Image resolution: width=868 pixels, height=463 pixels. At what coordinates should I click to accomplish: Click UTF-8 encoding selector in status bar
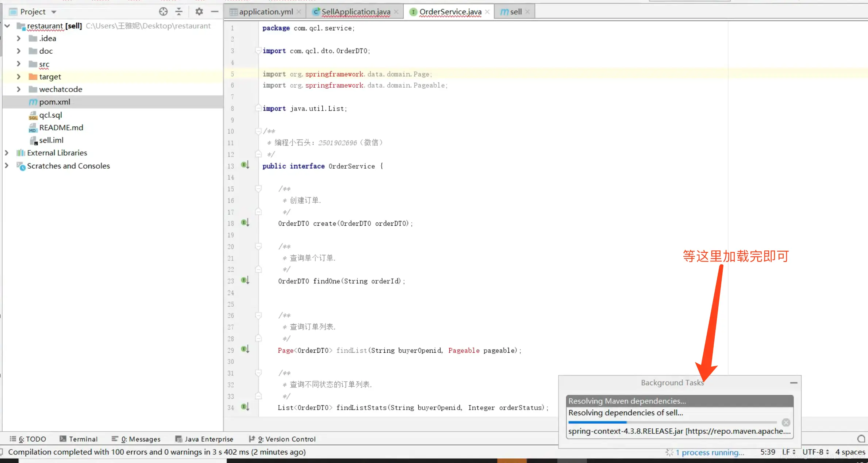(815, 452)
